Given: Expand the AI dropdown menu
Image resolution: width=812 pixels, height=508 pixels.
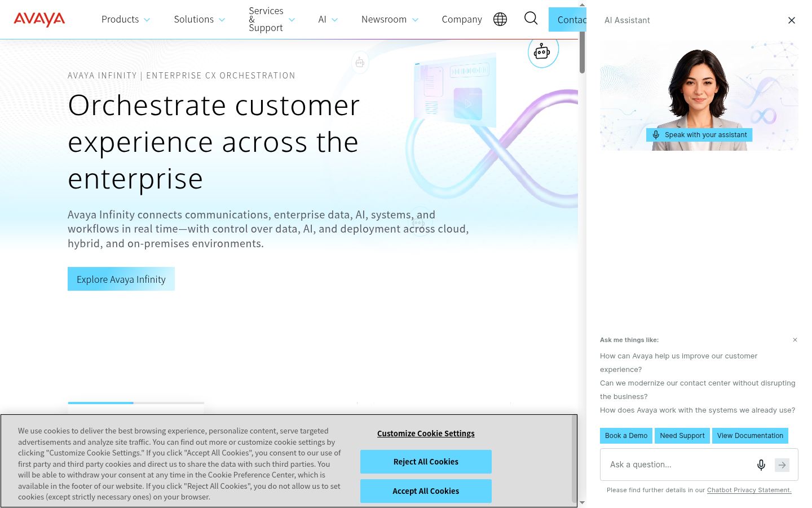Looking at the screenshot, I should tap(328, 19).
